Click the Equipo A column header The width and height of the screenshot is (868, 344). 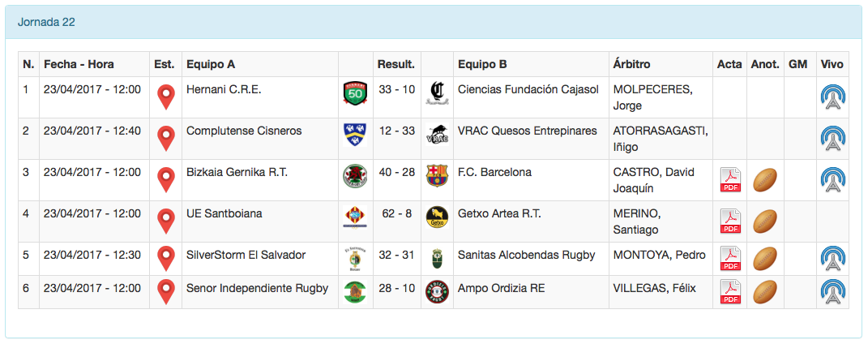pos(211,64)
